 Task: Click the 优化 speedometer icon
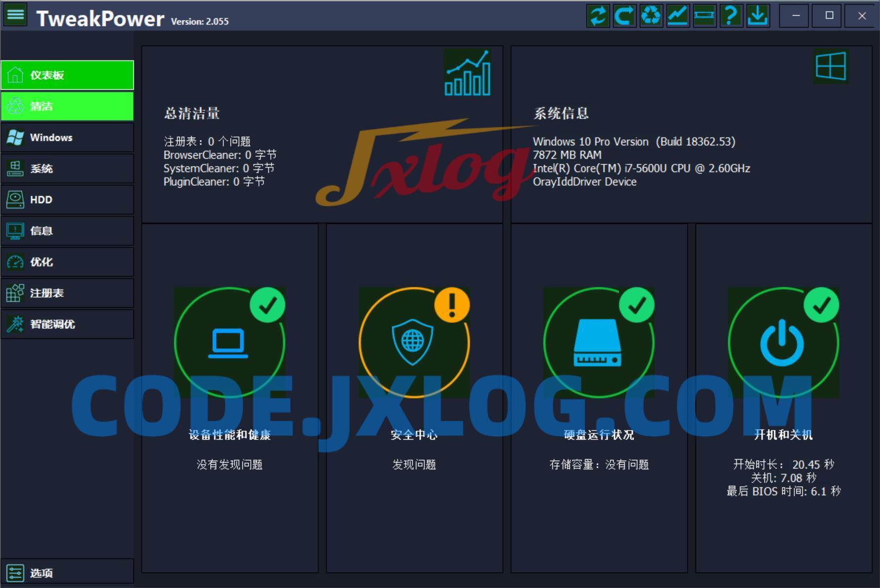pyautogui.click(x=15, y=262)
